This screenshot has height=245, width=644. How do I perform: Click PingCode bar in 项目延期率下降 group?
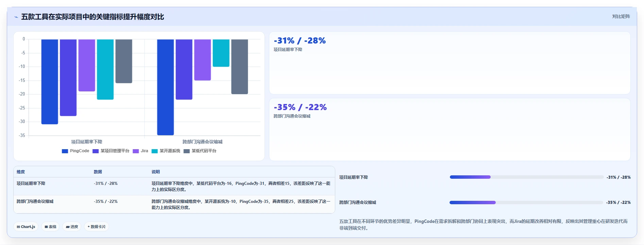click(x=50, y=82)
